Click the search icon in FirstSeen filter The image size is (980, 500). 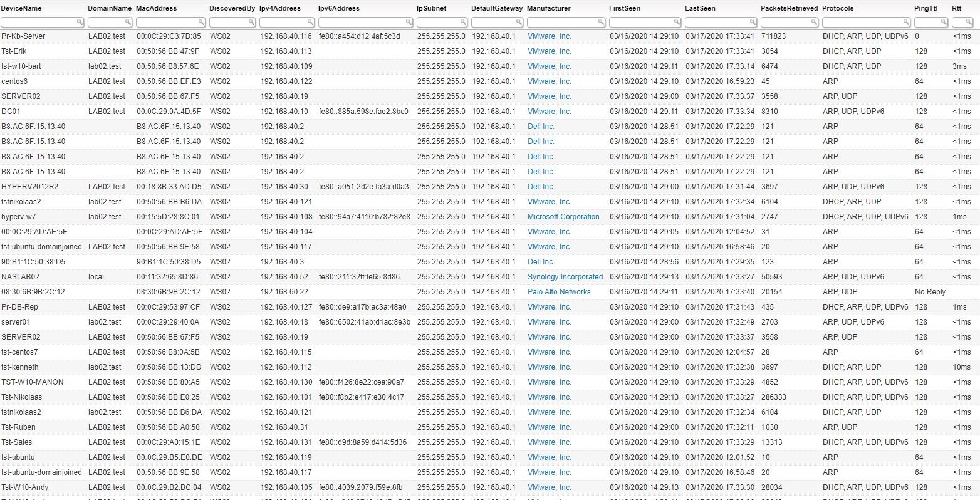pos(676,22)
